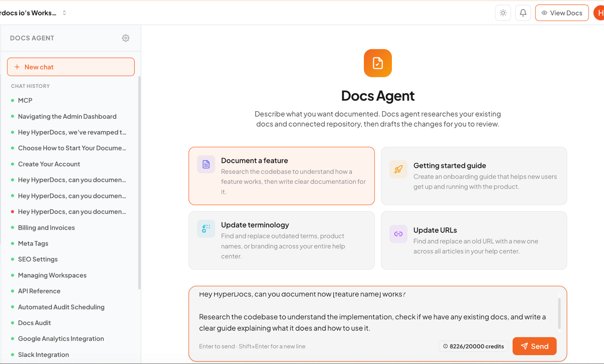This screenshot has height=364, width=604.
Task: Click the Update URLs link icon
Action: coord(398,234)
